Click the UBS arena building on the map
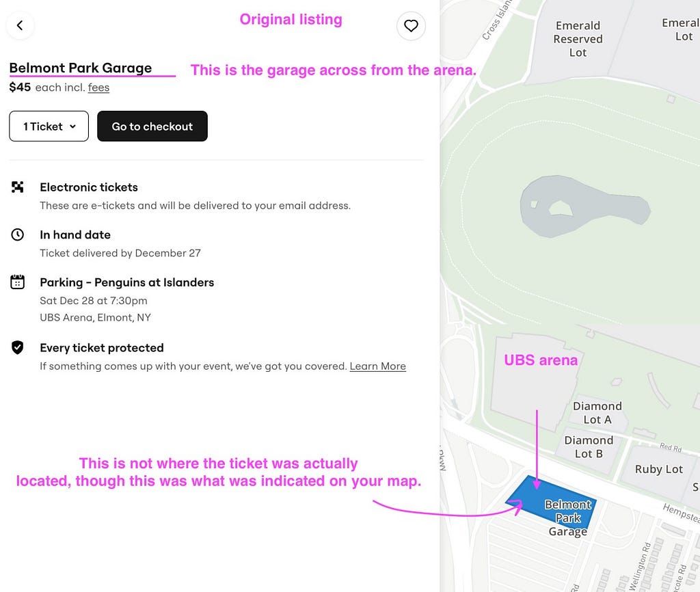The image size is (700, 592). pyautogui.click(x=531, y=384)
